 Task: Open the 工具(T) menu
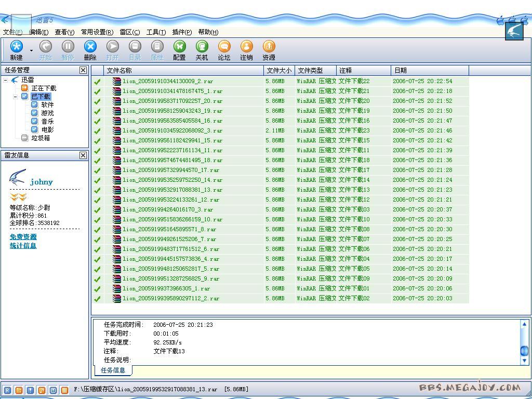[x=156, y=32]
